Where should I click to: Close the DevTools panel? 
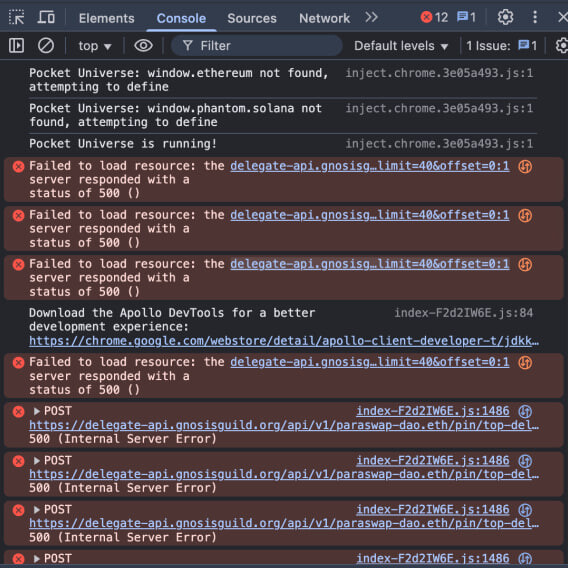pyautogui.click(x=563, y=17)
